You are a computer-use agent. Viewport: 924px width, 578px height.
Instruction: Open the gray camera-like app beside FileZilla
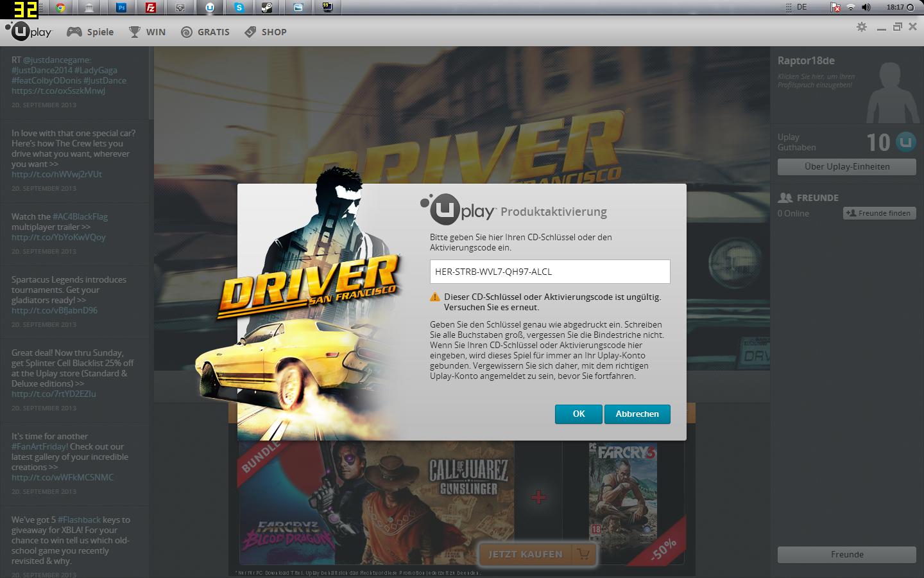click(x=180, y=8)
